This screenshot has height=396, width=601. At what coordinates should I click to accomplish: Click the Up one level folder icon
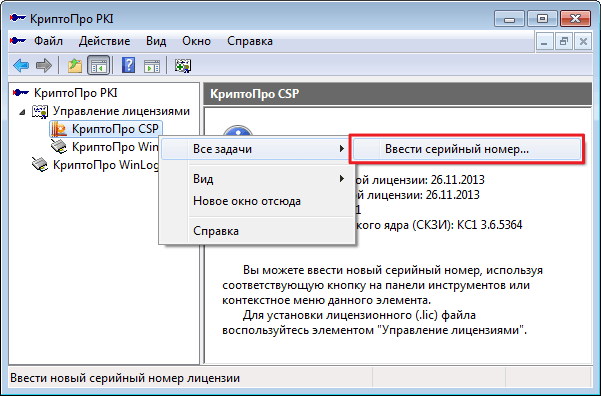(75, 66)
